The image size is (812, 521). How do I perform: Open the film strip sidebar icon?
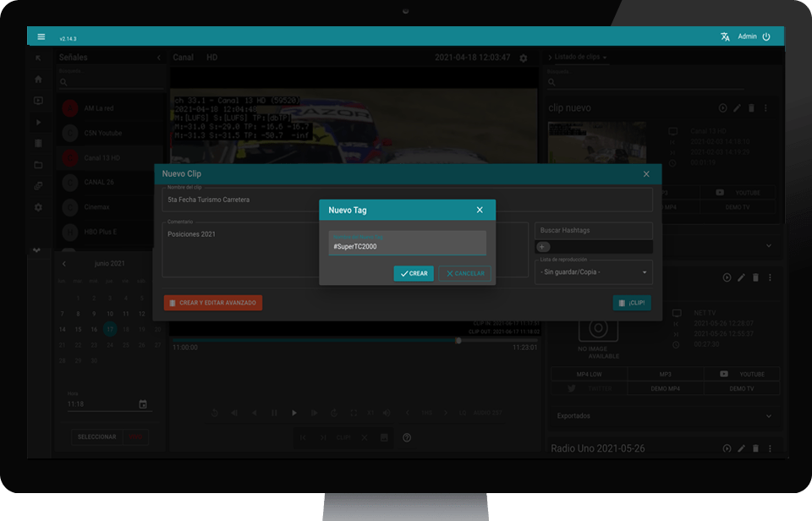(38, 144)
